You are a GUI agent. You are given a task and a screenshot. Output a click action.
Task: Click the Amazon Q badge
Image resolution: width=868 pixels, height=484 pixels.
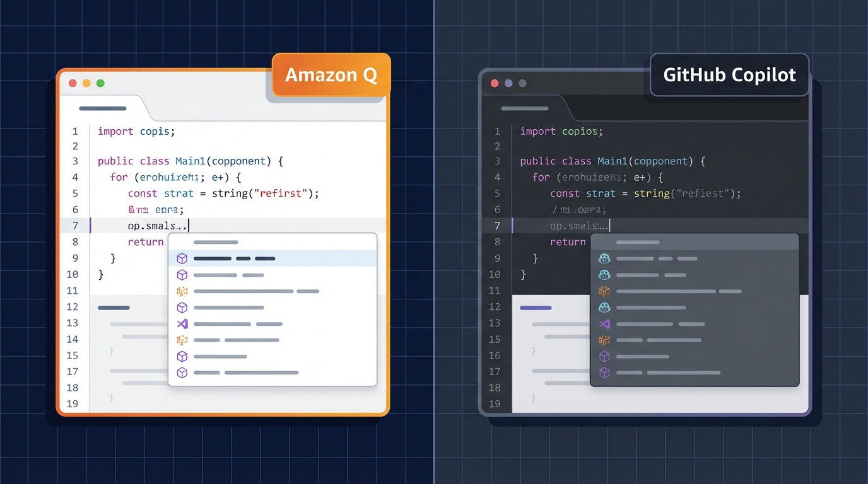pyautogui.click(x=331, y=75)
